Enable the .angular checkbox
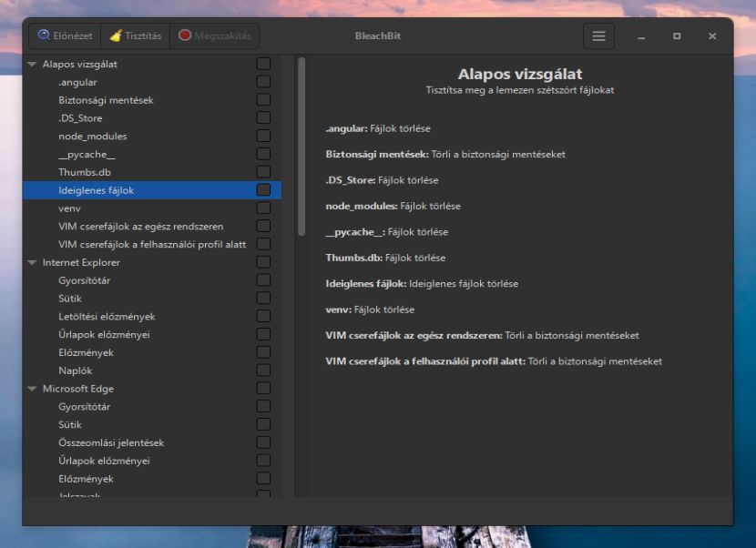The width and height of the screenshot is (756, 548). [263, 82]
